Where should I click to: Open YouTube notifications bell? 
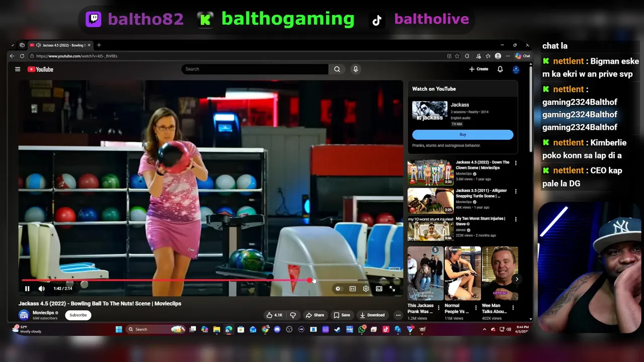[500, 69]
